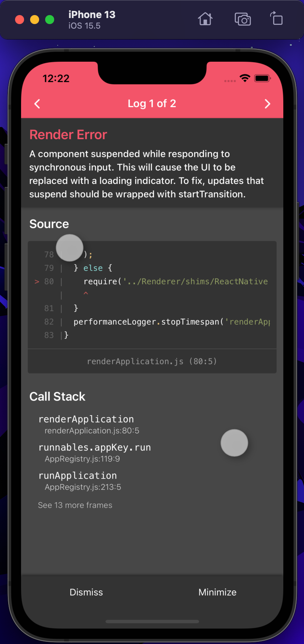Navigate to the next log with the right chevron
This screenshot has height=644, width=304.
(x=267, y=103)
